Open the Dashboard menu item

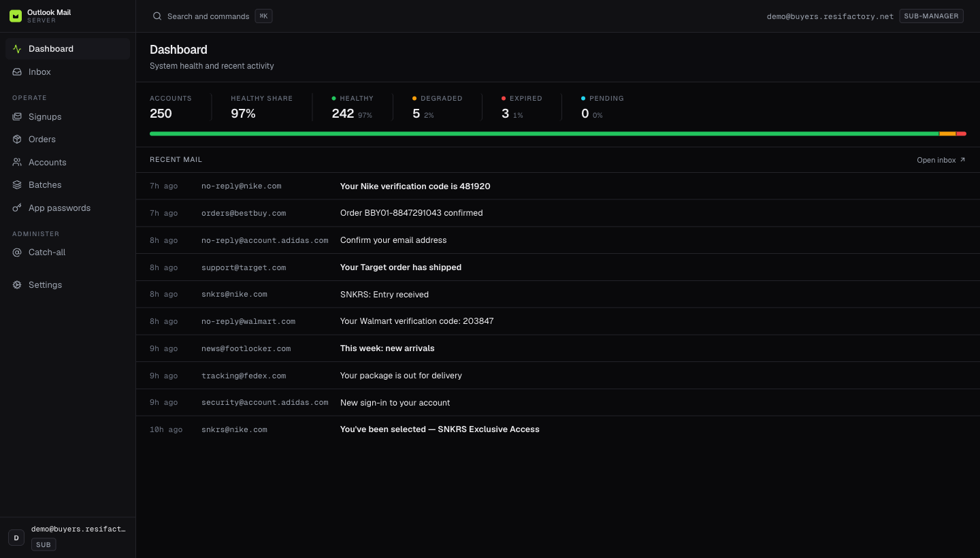[x=67, y=49]
